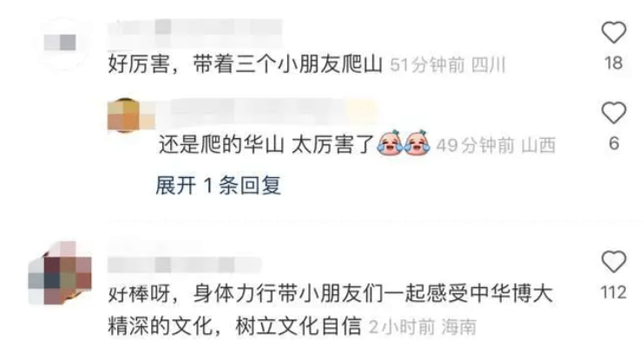This screenshot has width=644, height=348.
Task: Open the blurred username above 好棒呀 comment
Action: pos(185,265)
